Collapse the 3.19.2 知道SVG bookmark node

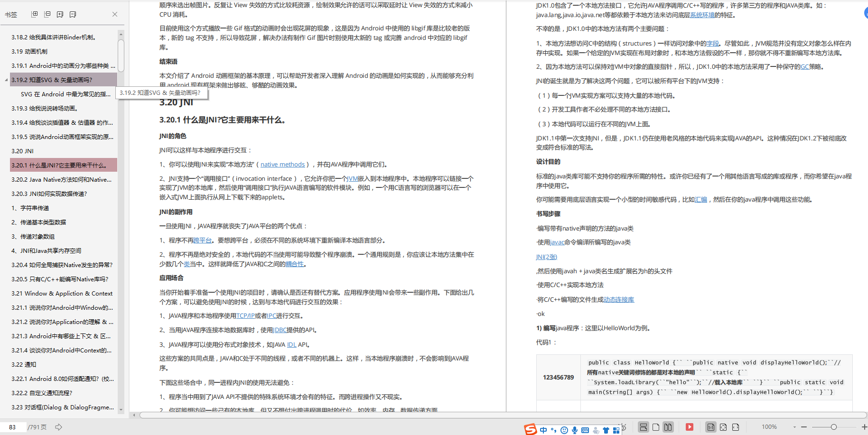6,80
